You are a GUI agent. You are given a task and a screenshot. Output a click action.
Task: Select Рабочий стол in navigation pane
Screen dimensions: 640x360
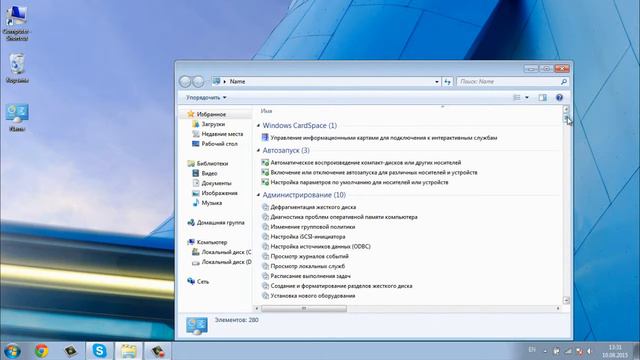(x=215, y=144)
